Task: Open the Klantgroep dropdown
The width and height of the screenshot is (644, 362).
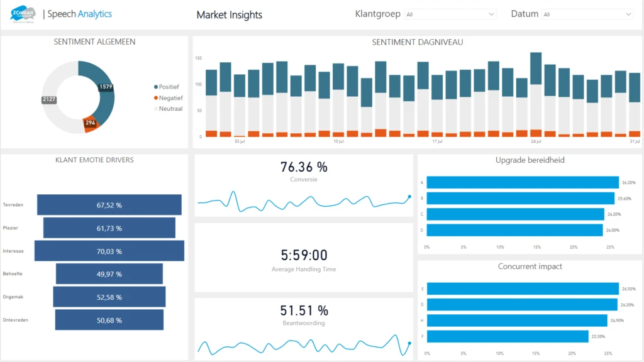Action: tap(450, 14)
